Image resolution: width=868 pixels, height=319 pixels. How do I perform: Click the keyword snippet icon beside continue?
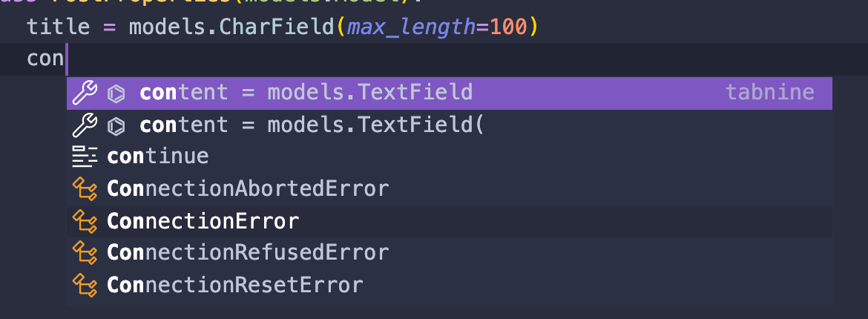coord(85,157)
